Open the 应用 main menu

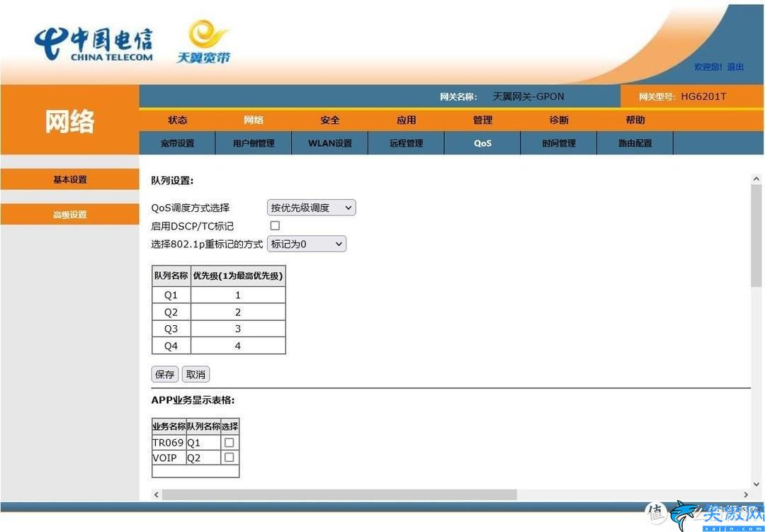[x=407, y=120]
